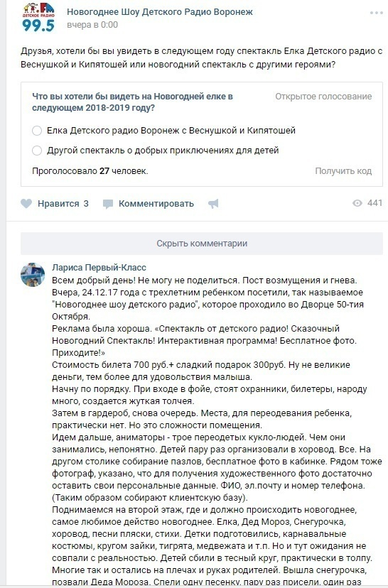Click the poll question title

[x=132, y=102]
